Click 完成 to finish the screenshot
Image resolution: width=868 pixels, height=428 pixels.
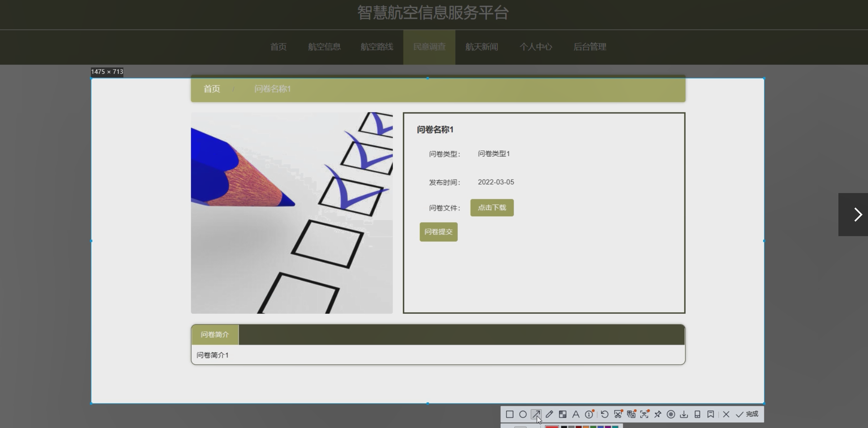[x=747, y=414]
